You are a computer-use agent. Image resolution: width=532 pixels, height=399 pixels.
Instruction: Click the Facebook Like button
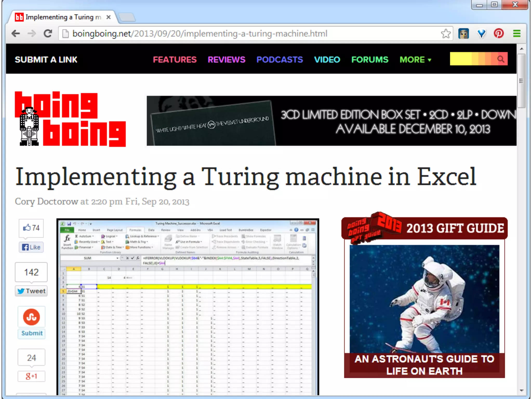(x=31, y=247)
